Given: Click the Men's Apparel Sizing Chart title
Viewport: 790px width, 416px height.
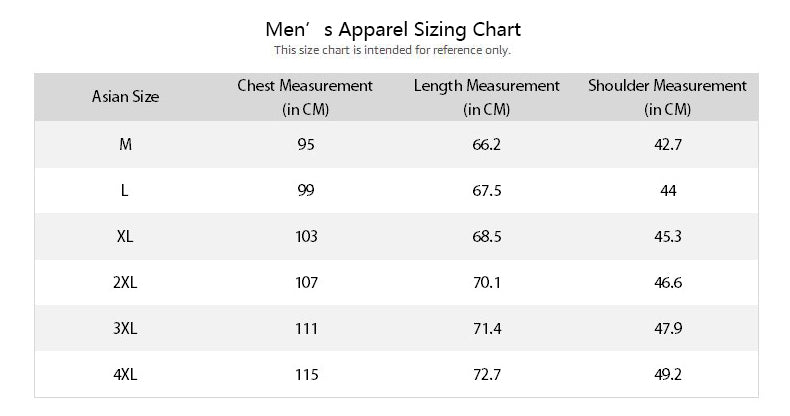Looking at the screenshot, I should tap(393, 29).
